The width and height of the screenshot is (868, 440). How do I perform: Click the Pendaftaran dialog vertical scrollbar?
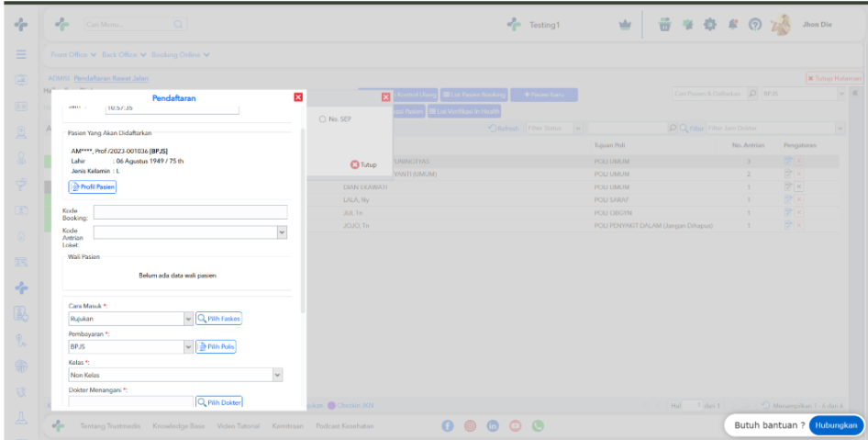pos(303,221)
